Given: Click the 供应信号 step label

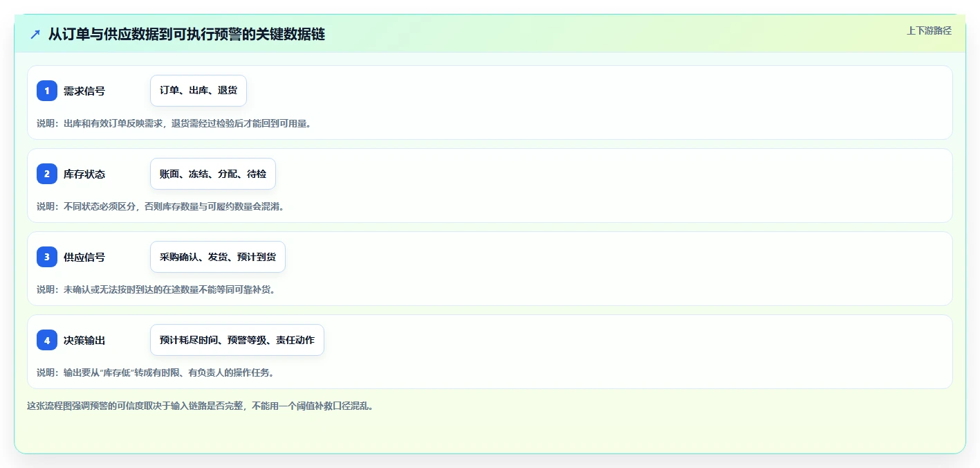Looking at the screenshot, I should click(84, 257).
